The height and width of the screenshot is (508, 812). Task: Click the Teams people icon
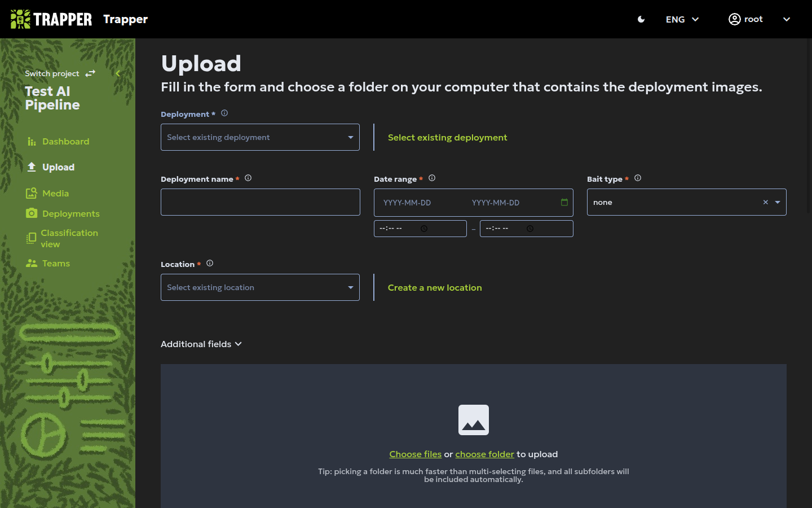[32, 263]
